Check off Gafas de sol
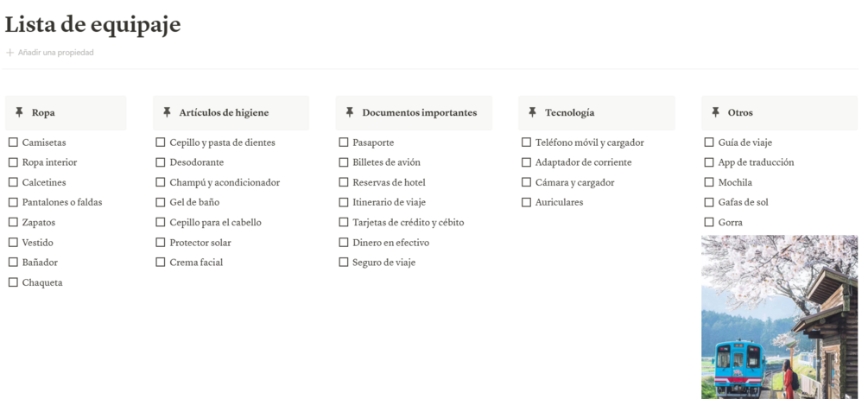Screen dimensions: 868x399 [708, 202]
